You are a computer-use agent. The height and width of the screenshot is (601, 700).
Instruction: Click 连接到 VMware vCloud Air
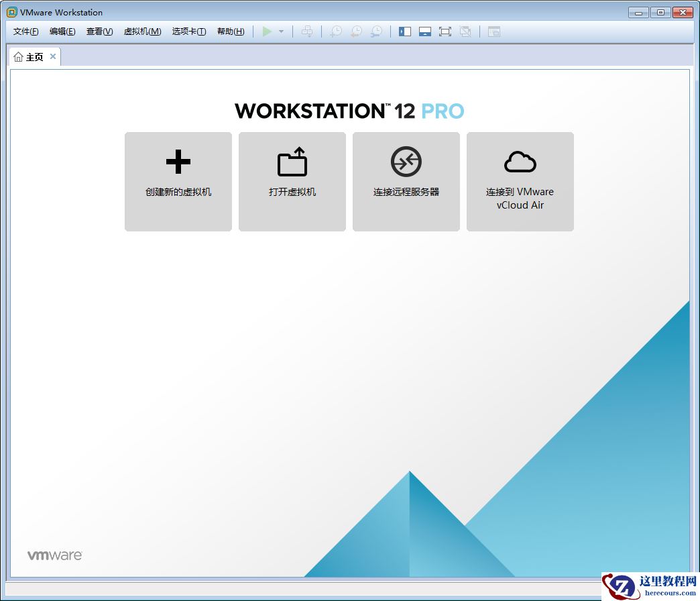pos(520,181)
